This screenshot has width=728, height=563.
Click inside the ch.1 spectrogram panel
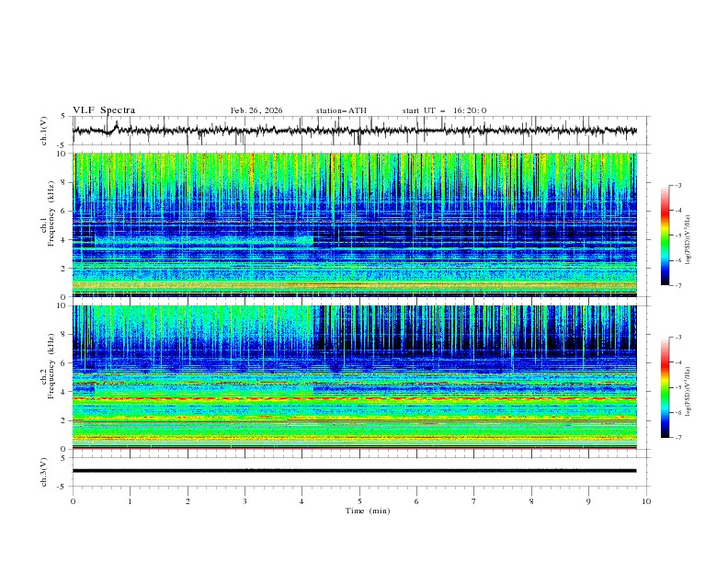click(x=355, y=224)
